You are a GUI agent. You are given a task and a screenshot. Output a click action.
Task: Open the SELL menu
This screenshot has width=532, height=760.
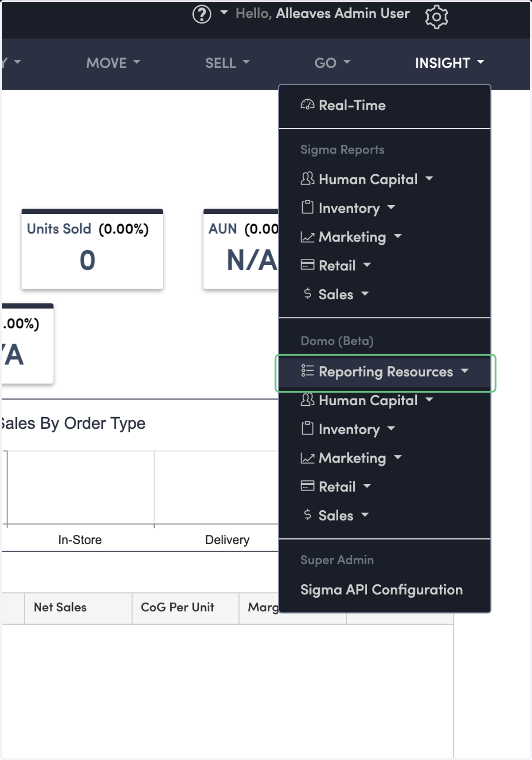[x=227, y=63]
